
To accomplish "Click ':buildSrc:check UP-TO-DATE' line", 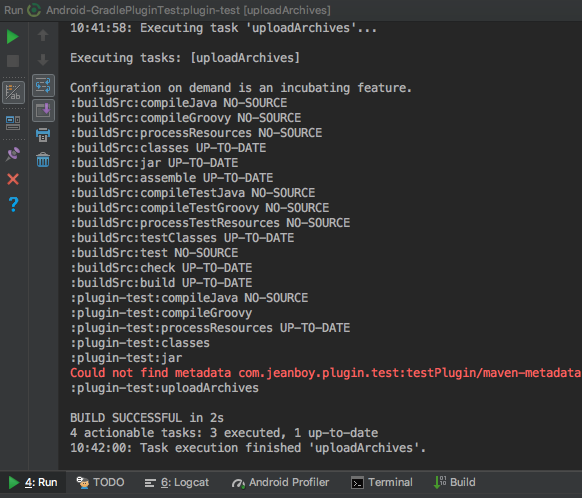I will [161, 268].
